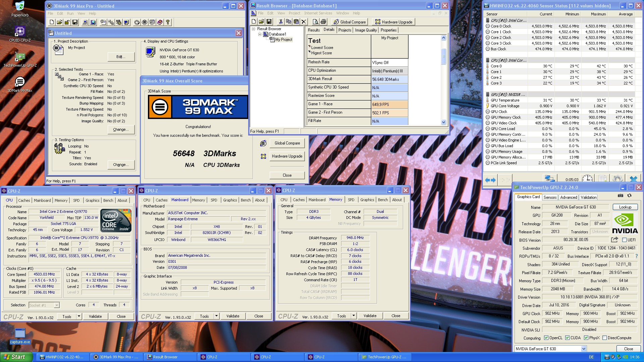Screen dimensions: 644x362
Task: Open the GPU selection dropdown in GPU-Z
Action: pyautogui.click(x=584, y=349)
